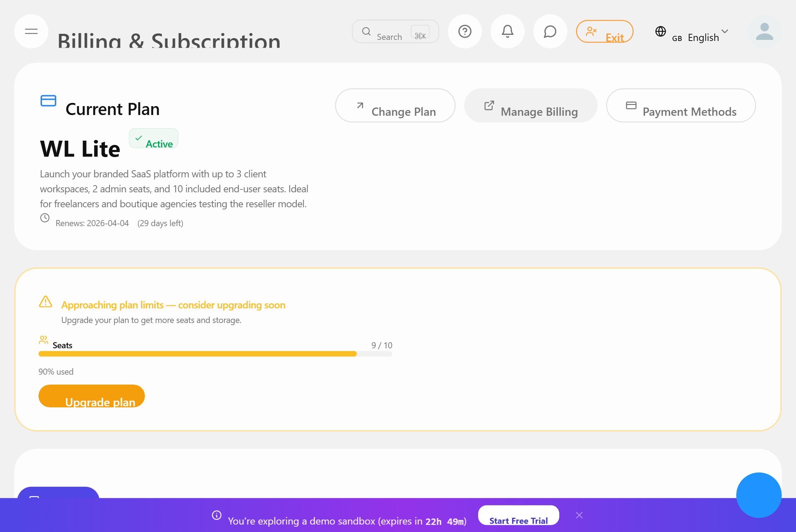
Task: Open Manage Billing portal
Action: tap(530, 106)
